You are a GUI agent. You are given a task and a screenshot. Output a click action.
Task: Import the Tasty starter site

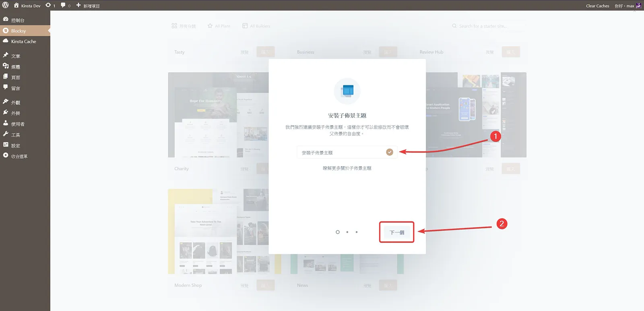[266, 52]
